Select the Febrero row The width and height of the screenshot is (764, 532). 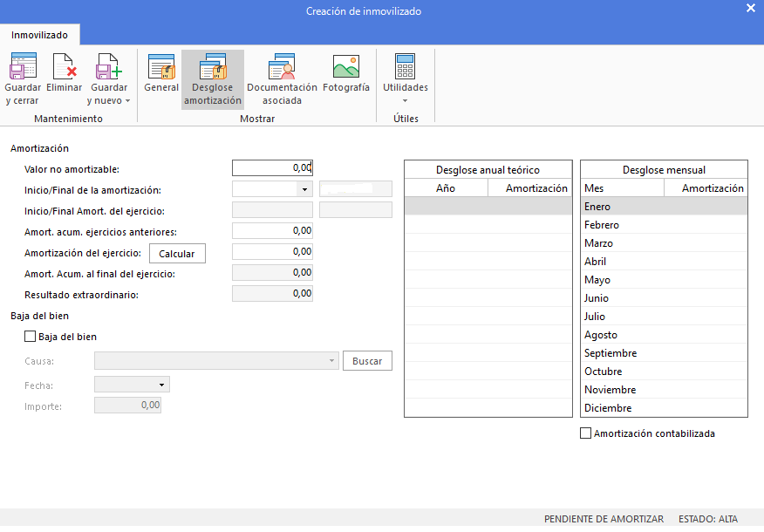click(664, 225)
